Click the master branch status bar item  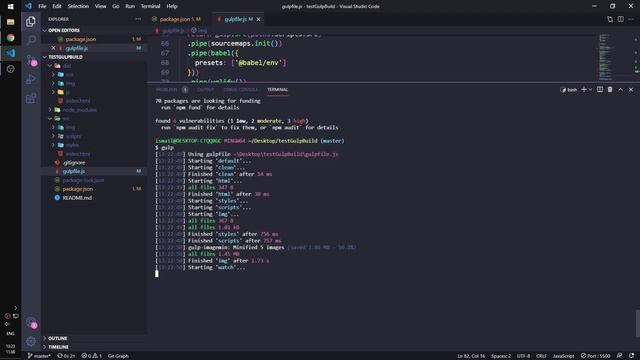(39, 356)
